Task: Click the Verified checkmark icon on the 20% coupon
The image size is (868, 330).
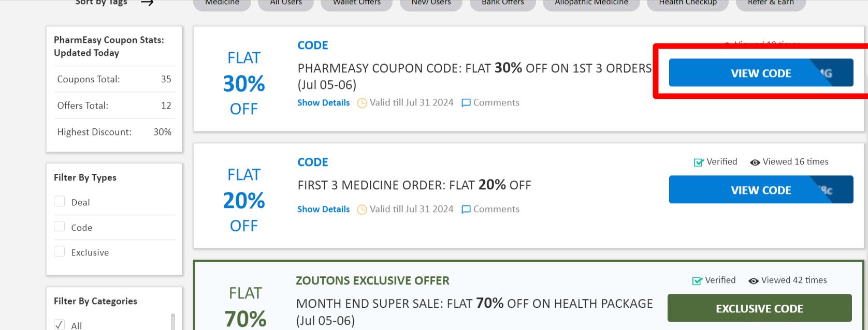Action: (x=699, y=162)
